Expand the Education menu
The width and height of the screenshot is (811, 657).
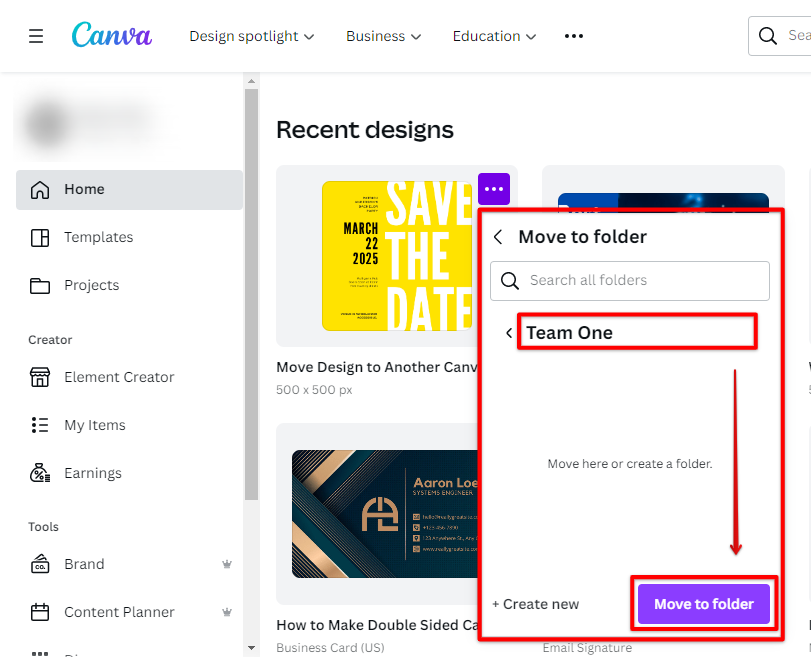pos(493,35)
